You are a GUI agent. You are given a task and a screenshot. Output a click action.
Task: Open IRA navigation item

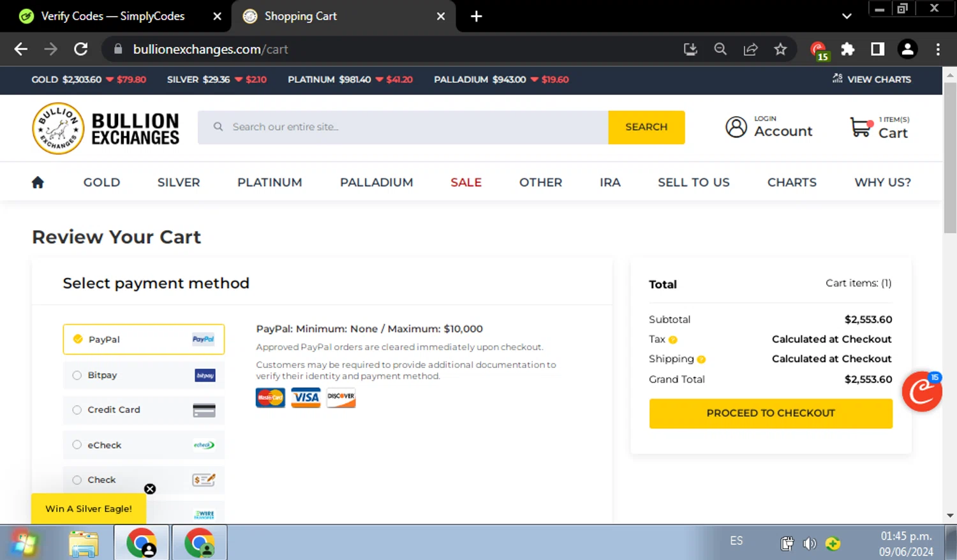[x=610, y=182]
